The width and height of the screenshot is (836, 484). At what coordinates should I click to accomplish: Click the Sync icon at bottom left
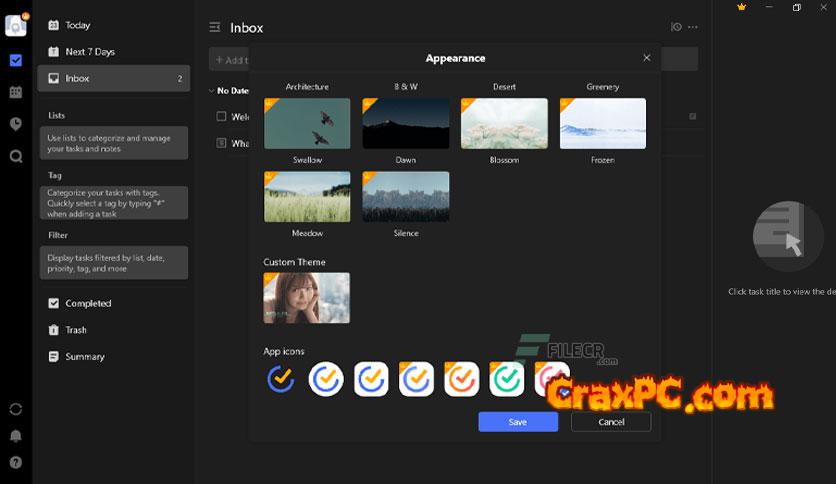pos(16,409)
